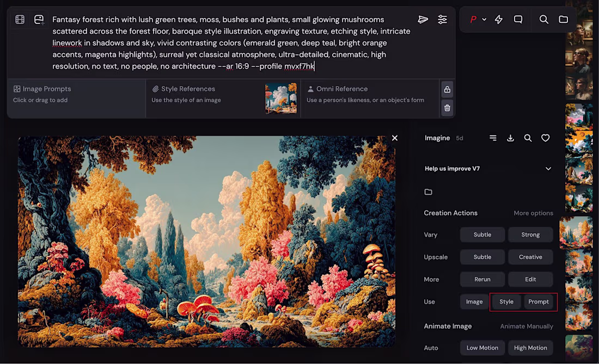Click the grid layout icon beside the prompt
The image size is (599, 364).
(20, 20)
